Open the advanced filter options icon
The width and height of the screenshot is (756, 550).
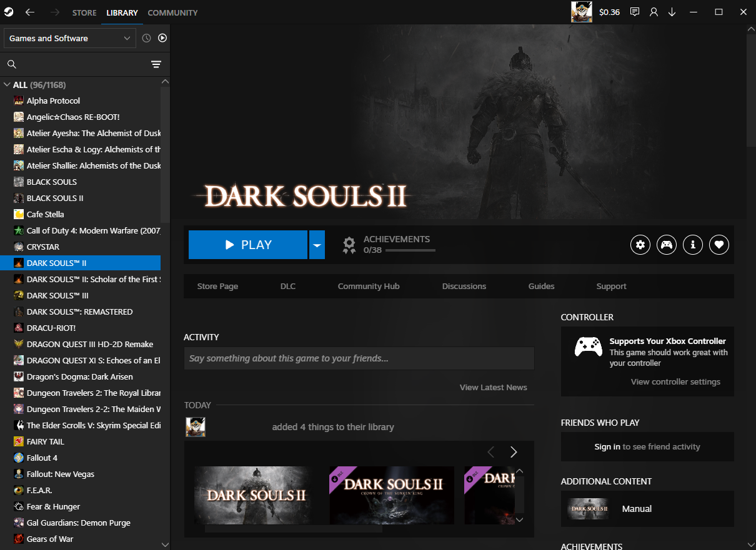tap(156, 64)
